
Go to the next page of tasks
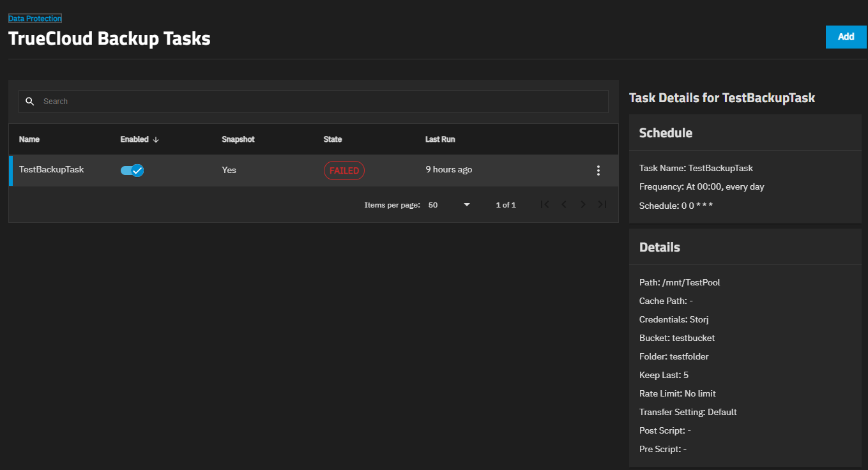coord(583,205)
